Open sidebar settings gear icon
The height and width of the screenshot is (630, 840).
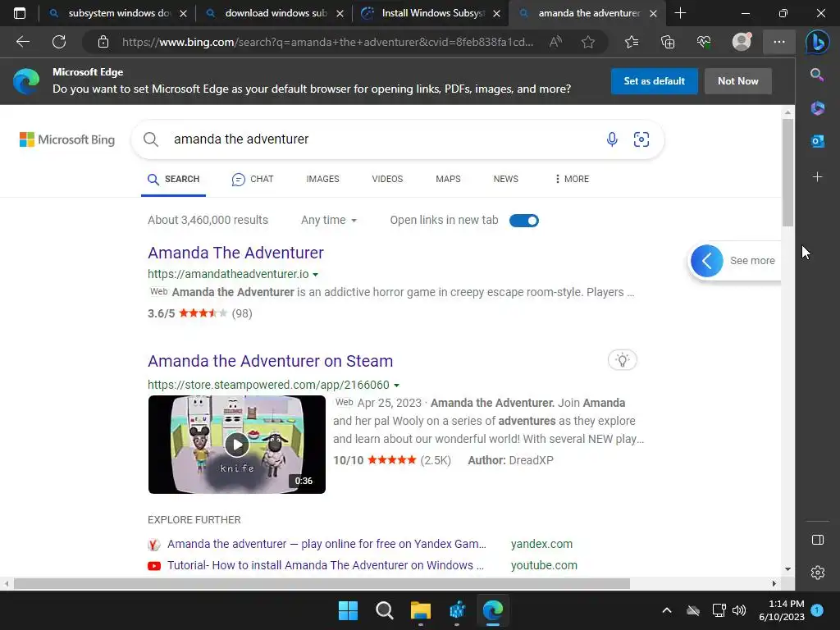click(818, 573)
